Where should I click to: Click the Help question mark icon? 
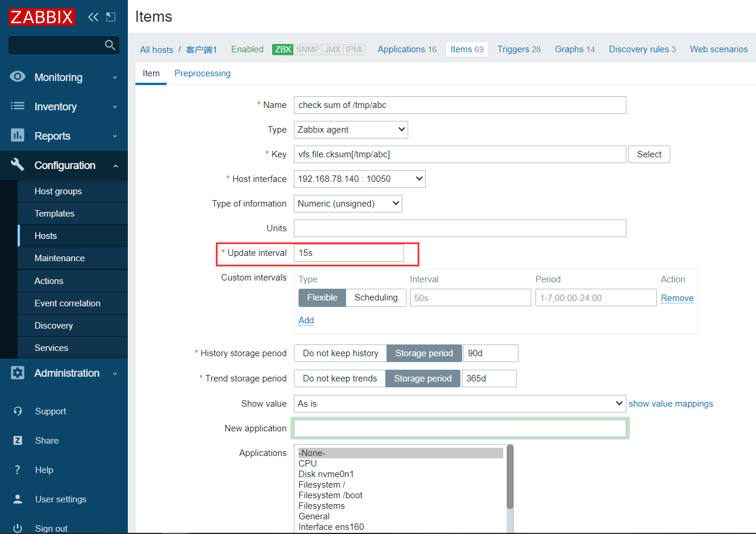coord(18,470)
